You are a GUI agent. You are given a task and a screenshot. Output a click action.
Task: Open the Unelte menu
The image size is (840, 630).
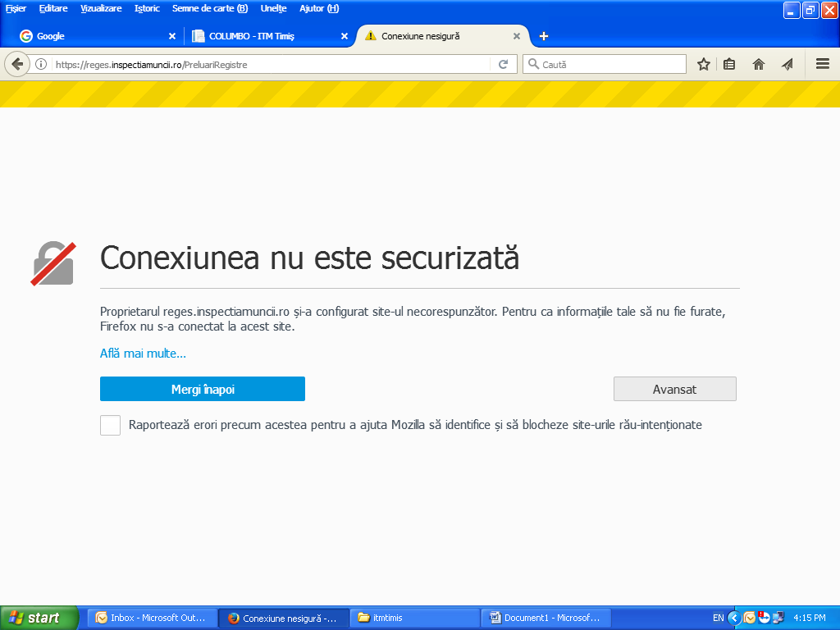click(x=274, y=8)
